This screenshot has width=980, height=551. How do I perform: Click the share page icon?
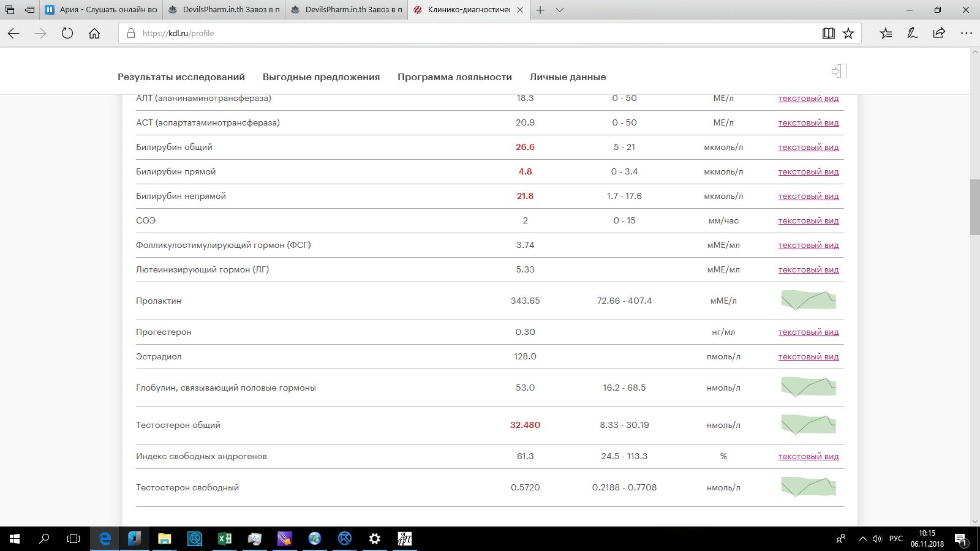(939, 34)
